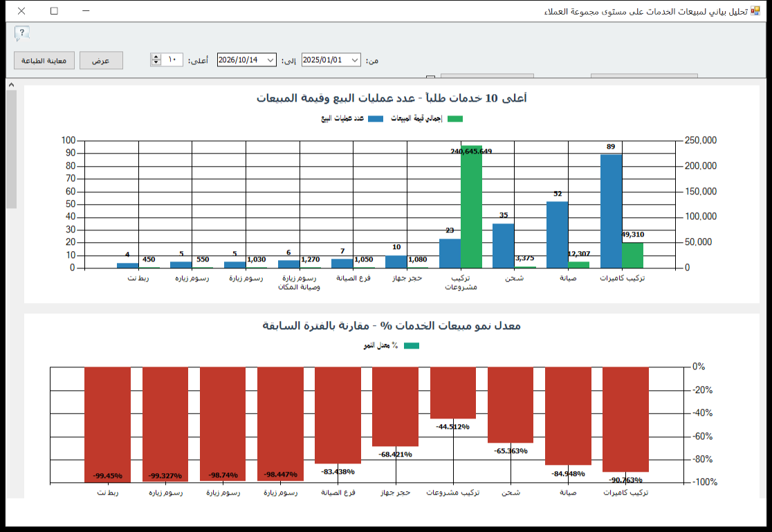Viewport: 772px width, 532px height.
Task: Click the teal legend swatch معدل النمو %
Action: (412, 346)
